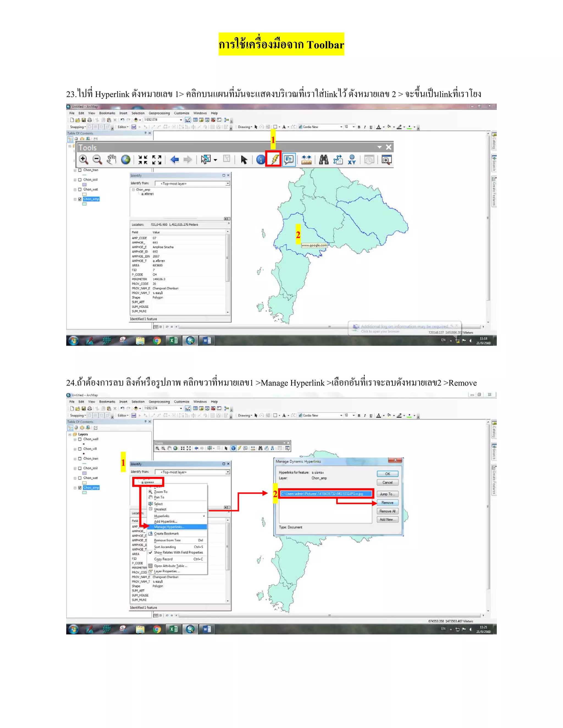563x728 pixels.
Task: Uncheck the Chon_amp layer checkbox in step 23 screenshot
Action: (80, 199)
